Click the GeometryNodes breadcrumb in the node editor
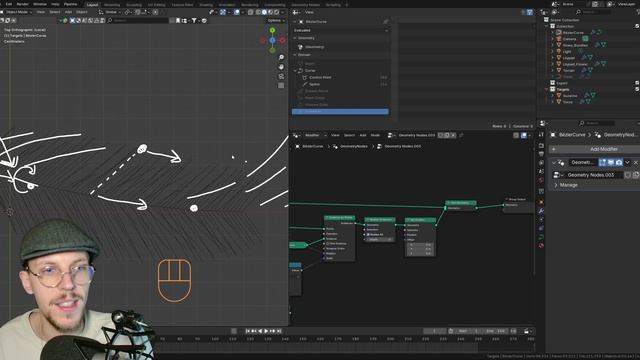The width and height of the screenshot is (640, 360). (353, 146)
